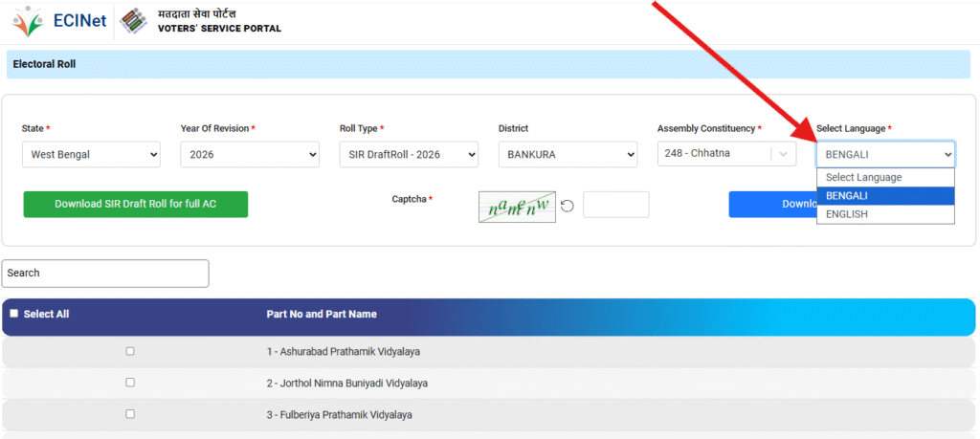This screenshot has width=980, height=439.
Task: Click the captcha image
Action: pos(517,205)
